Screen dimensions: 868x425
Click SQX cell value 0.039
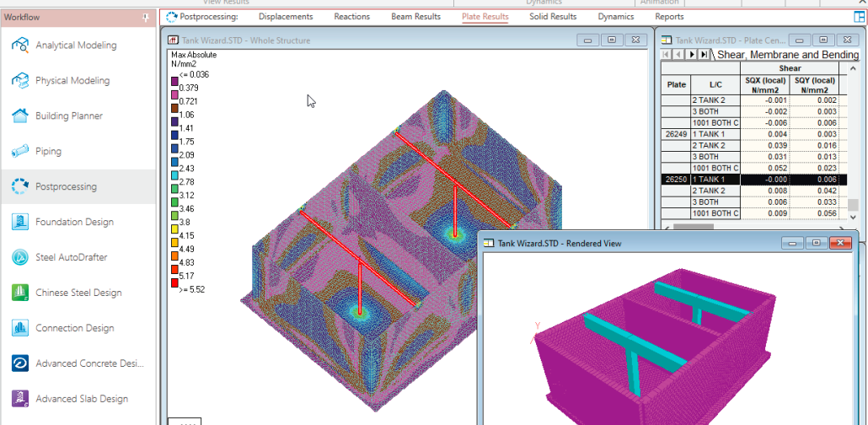tap(765, 146)
